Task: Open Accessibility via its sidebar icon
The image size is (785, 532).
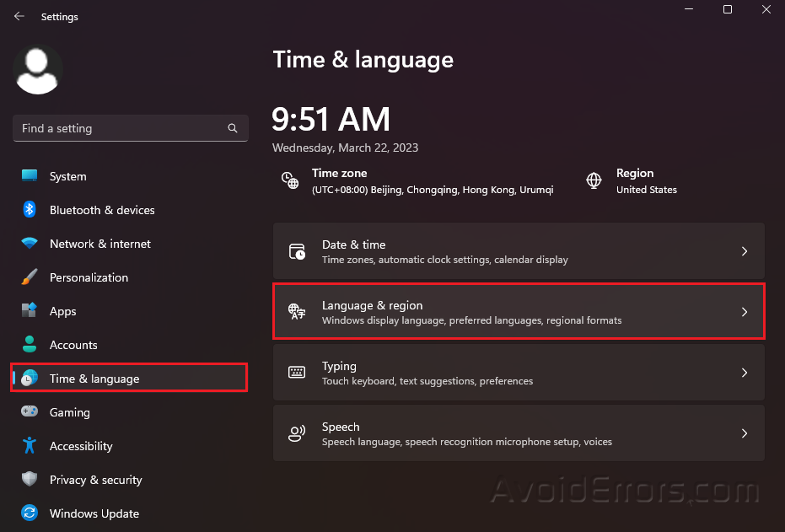Action: (x=28, y=446)
